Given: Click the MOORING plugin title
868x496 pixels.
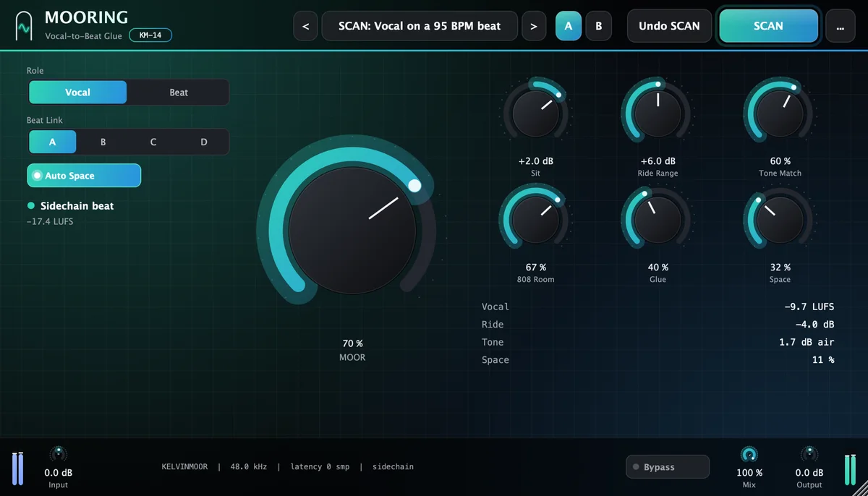Looking at the screenshot, I should coord(86,17).
